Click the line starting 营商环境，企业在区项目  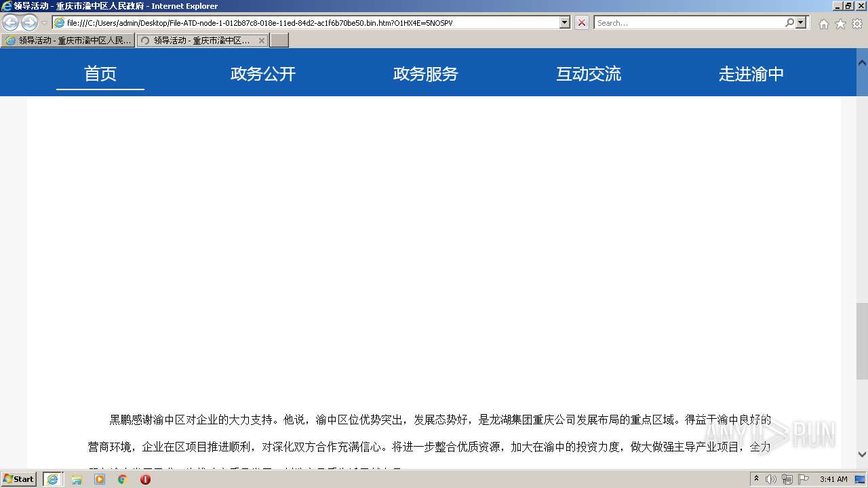coord(429,447)
